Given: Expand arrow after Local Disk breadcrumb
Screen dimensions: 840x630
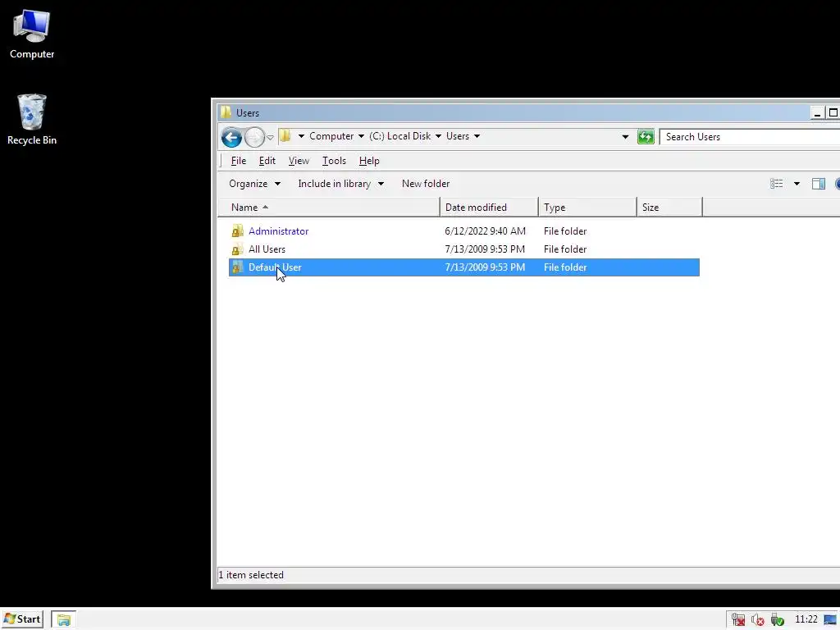Looking at the screenshot, I should click(x=438, y=136).
